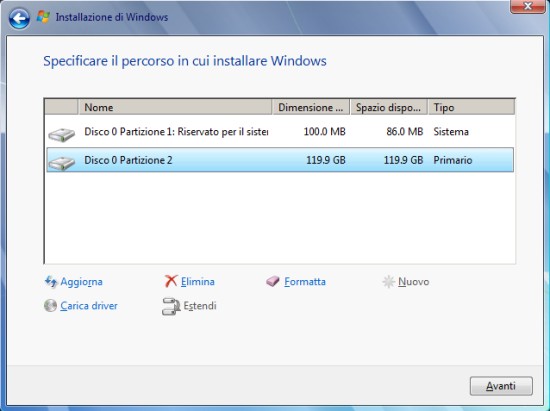Click the Aggiorna refresh arrows icon

point(51,282)
